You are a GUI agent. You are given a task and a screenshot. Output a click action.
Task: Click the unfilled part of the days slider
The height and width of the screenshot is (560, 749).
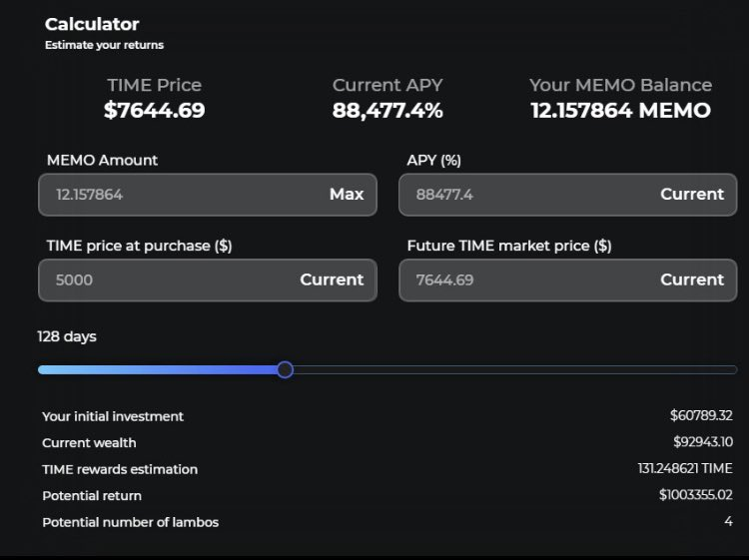515,369
